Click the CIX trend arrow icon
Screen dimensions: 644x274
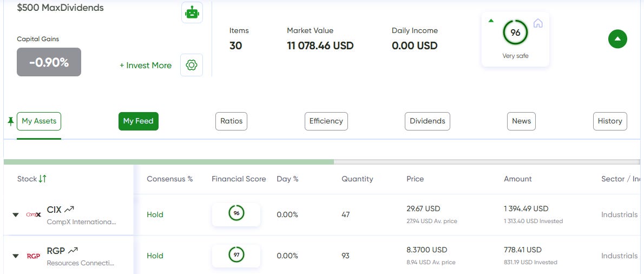tap(69, 209)
